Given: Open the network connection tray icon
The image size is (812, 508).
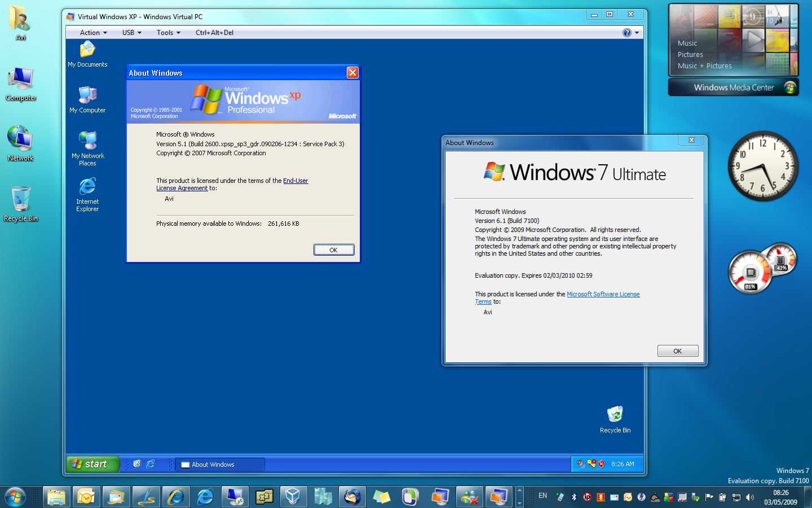Looking at the screenshot, I should (x=736, y=497).
